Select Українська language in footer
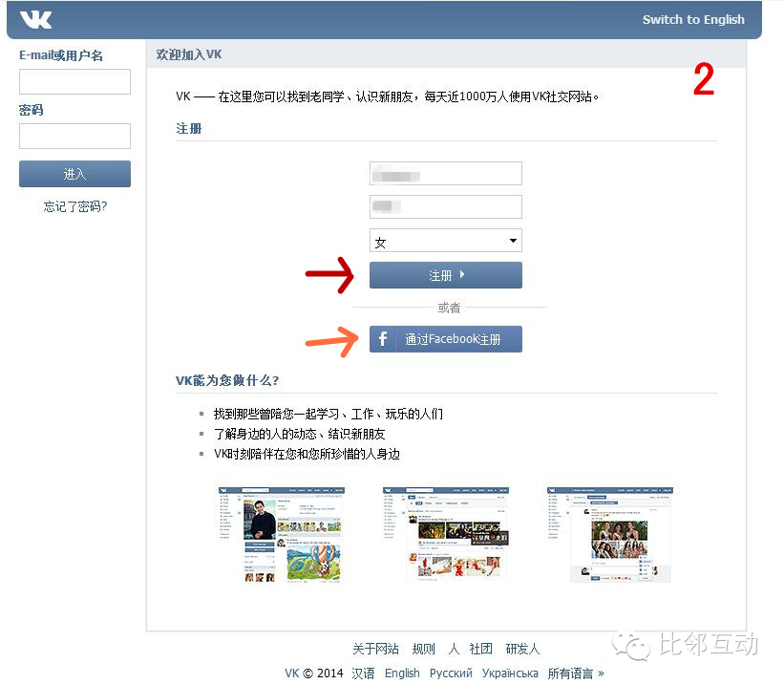This screenshot has height=684, width=784. pyautogui.click(x=510, y=673)
